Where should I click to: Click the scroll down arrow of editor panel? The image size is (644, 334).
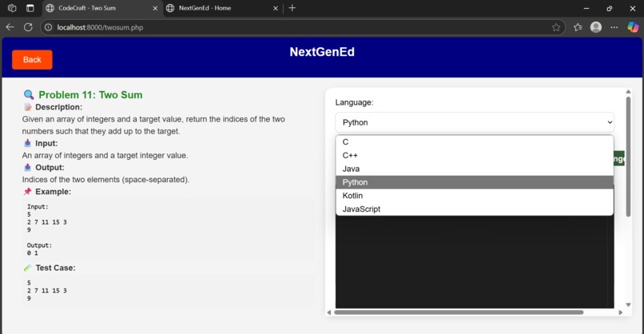click(628, 304)
